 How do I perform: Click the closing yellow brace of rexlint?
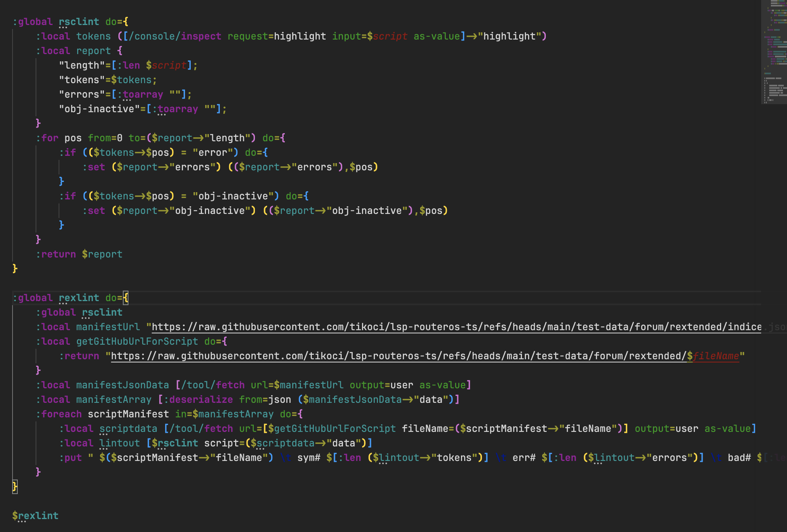click(x=15, y=487)
